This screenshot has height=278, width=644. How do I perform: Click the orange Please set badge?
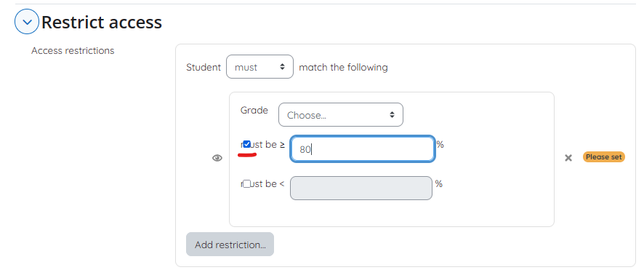pyautogui.click(x=604, y=156)
